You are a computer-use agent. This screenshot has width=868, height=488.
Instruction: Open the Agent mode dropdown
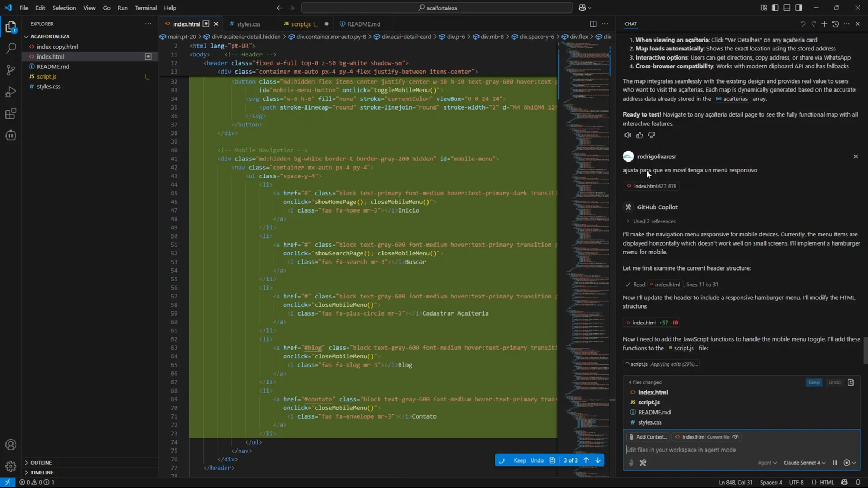pos(767,463)
